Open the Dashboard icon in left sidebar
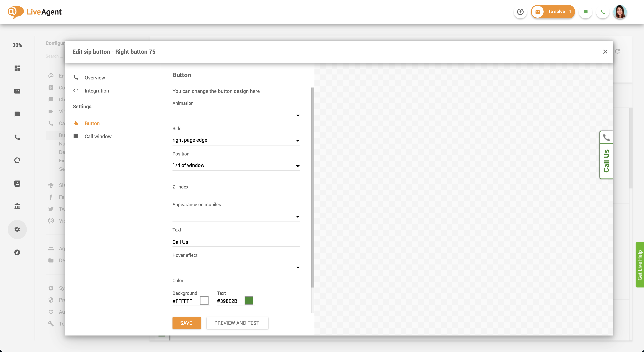The width and height of the screenshot is (644, 352). (17, 68)
